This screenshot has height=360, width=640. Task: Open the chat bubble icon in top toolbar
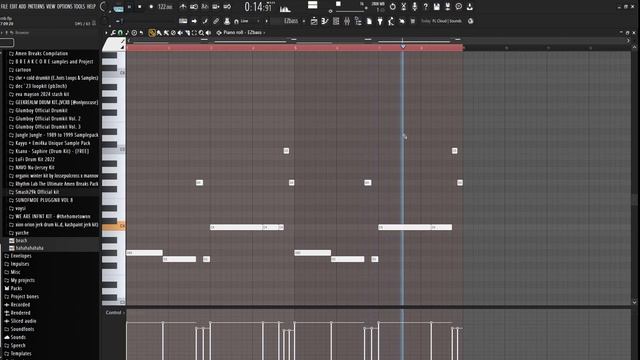(459, 7)
